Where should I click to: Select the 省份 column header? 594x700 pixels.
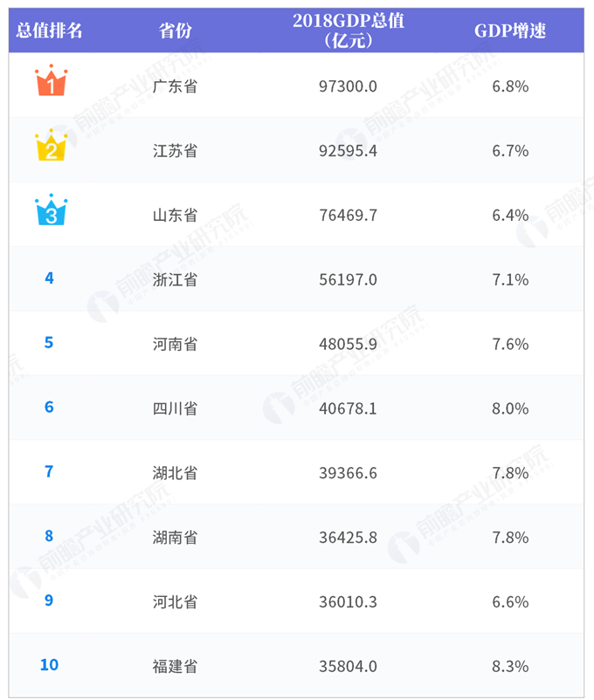click(176, 31)
